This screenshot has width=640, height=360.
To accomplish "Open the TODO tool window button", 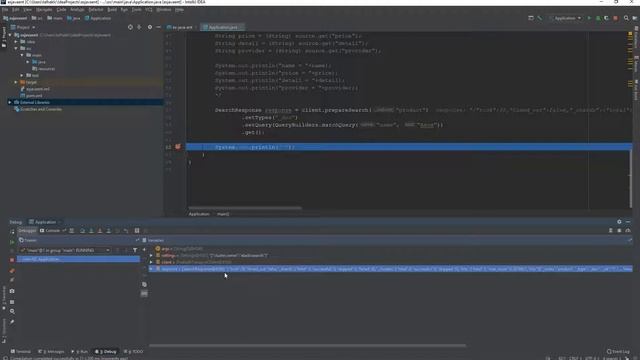I will (x=134, y=351).
